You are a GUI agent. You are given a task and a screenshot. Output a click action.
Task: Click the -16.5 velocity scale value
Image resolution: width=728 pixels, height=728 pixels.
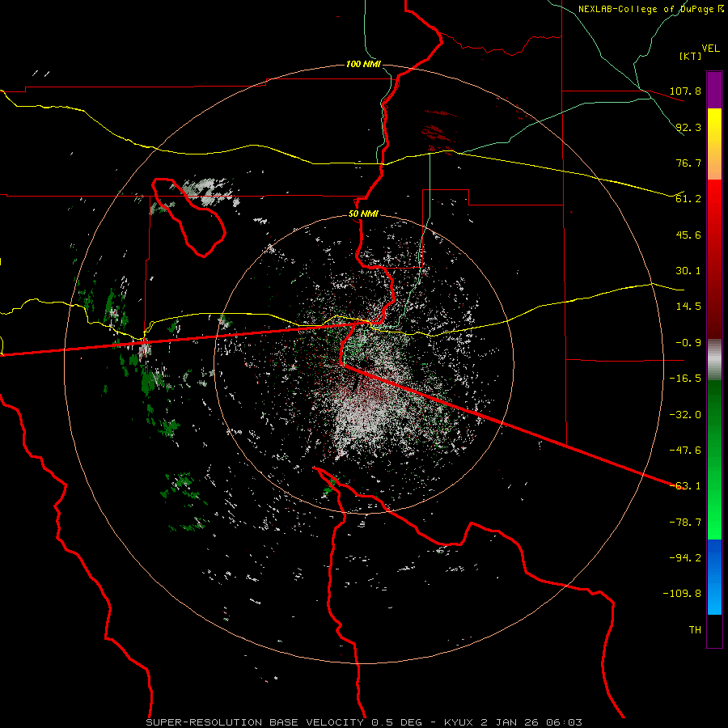tap(685, 379)
